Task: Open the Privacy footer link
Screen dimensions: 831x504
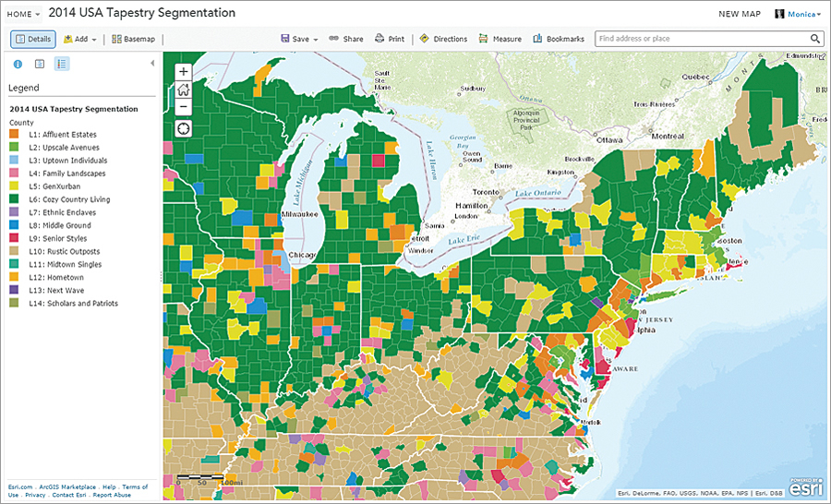Action: pyautogui.click(x=35, y=495)
